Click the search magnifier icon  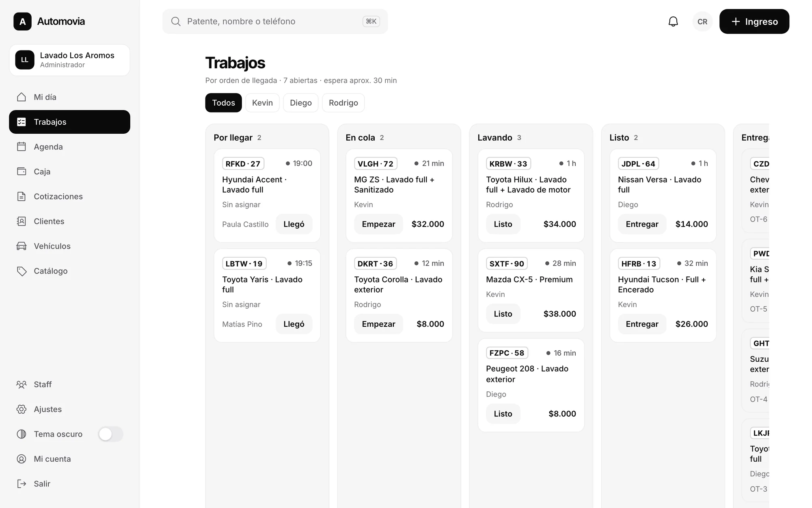[x=176, y=22]
